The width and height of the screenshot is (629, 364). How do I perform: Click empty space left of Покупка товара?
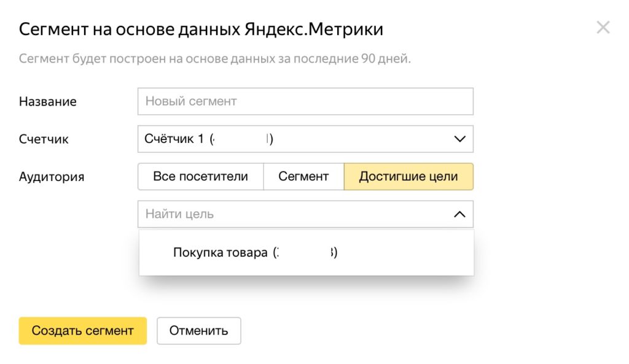tap(156, 252)
